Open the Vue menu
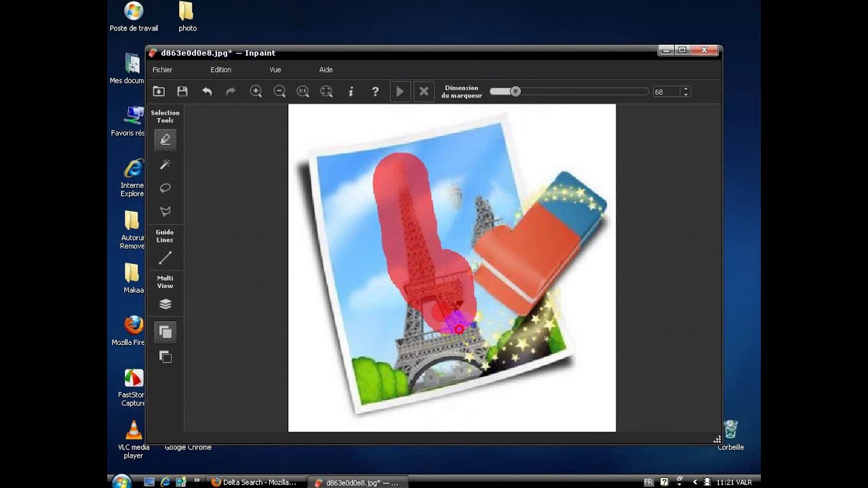868x488 pixels. (x=275, y=70)
